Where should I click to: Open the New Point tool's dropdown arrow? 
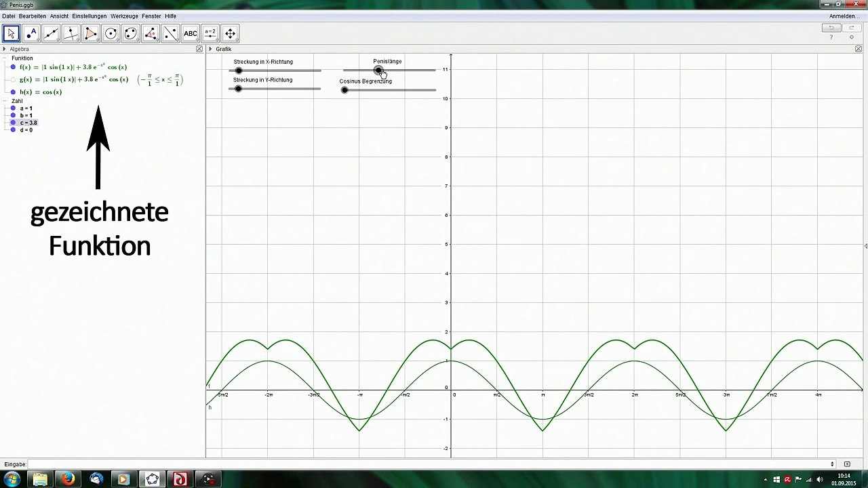tap(37, 40)
